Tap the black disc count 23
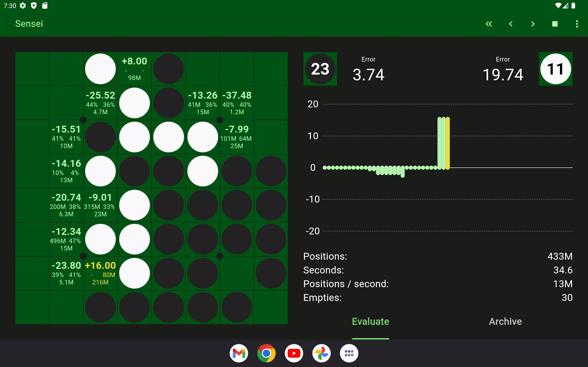The image size is (588, 367). [320, 69]
